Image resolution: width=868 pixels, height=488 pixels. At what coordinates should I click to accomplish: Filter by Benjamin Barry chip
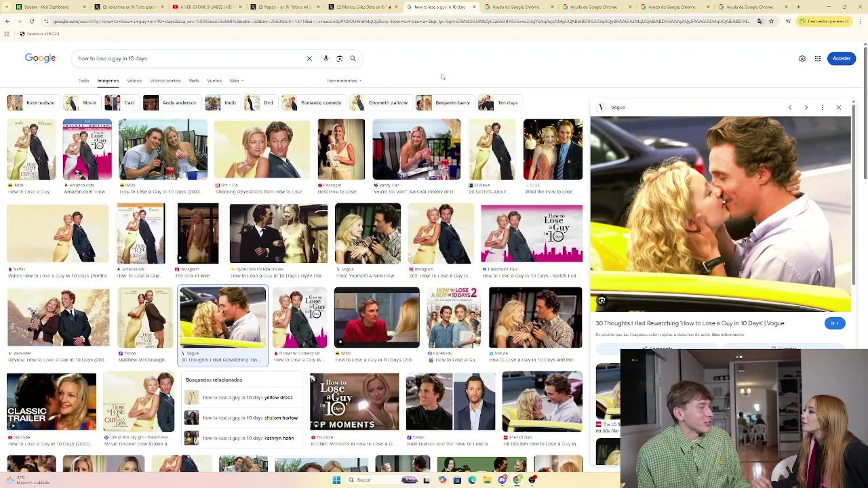click(x=443, y=103)
